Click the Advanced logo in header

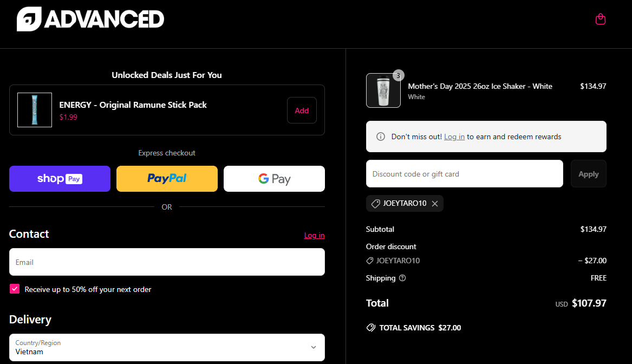pos(90,19)
